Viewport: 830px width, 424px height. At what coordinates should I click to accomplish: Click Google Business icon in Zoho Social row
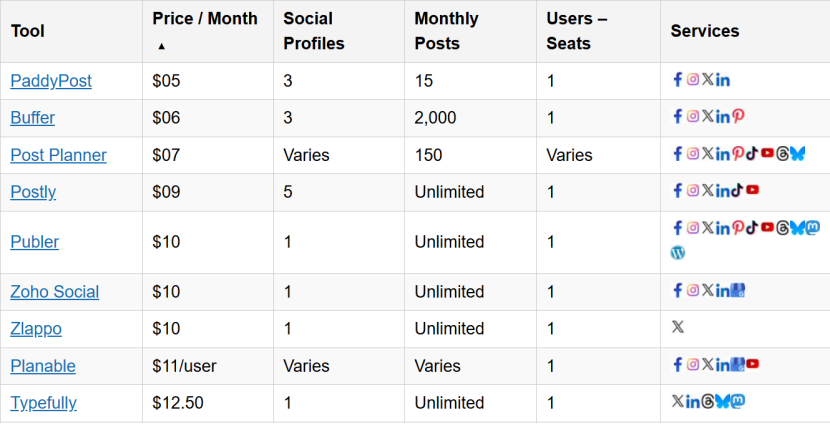pos(738,291)
